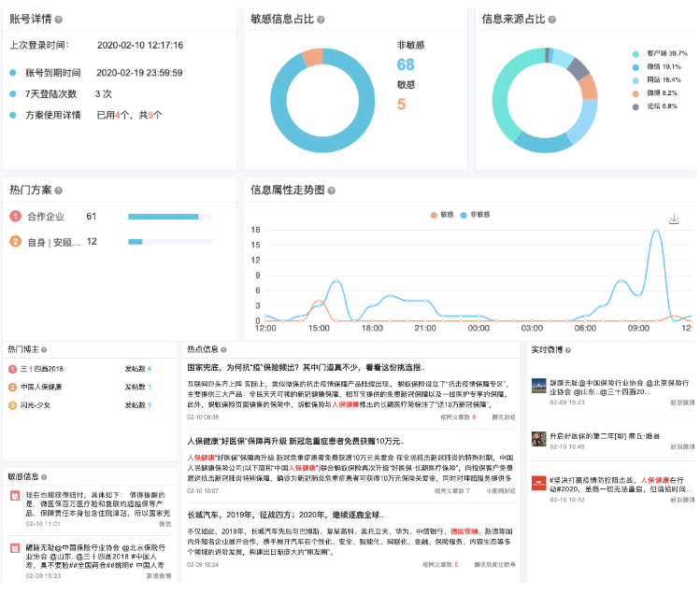Click help icon next to 信息属性走势图

click(336, 191)
